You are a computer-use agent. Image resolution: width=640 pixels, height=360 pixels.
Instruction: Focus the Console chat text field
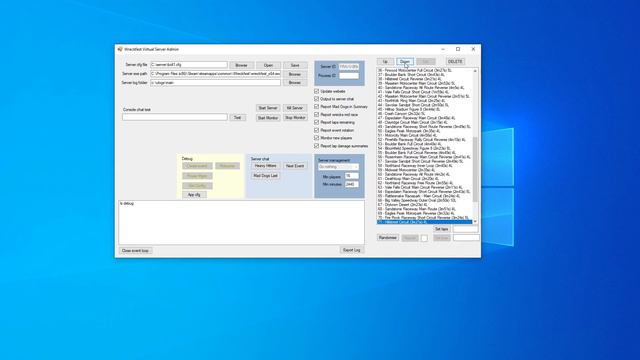pyautogui.click(x=175, y=117)
